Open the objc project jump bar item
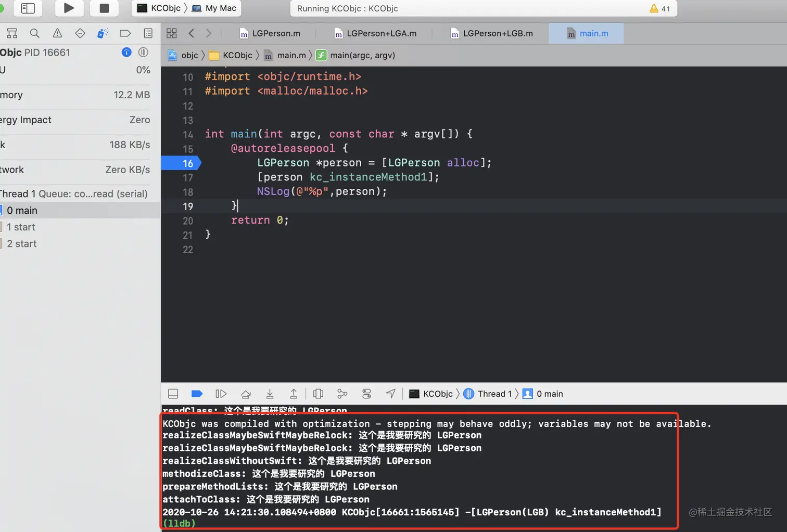This screenshot has height=532, width=787. pyautogui.click(x=183, y=55)
